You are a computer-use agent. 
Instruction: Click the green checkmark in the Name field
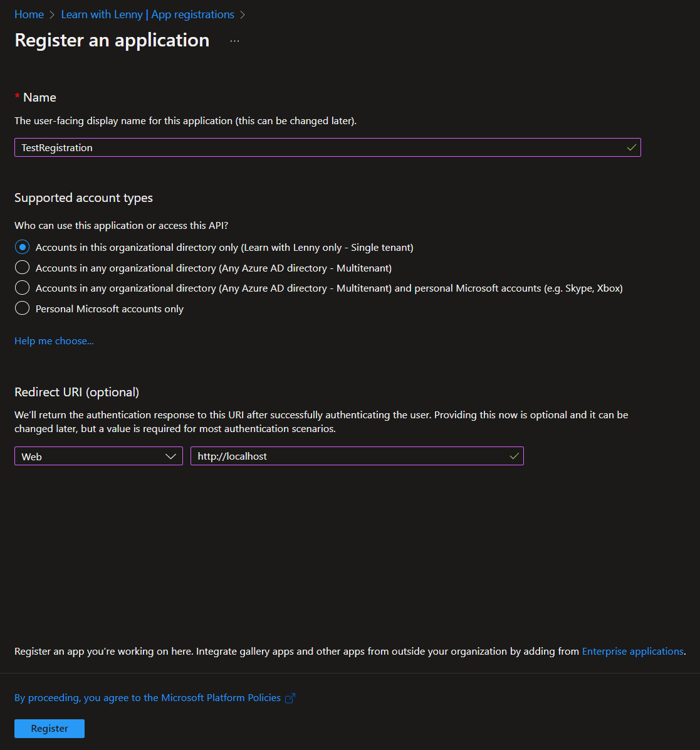[x=630, y=147]
